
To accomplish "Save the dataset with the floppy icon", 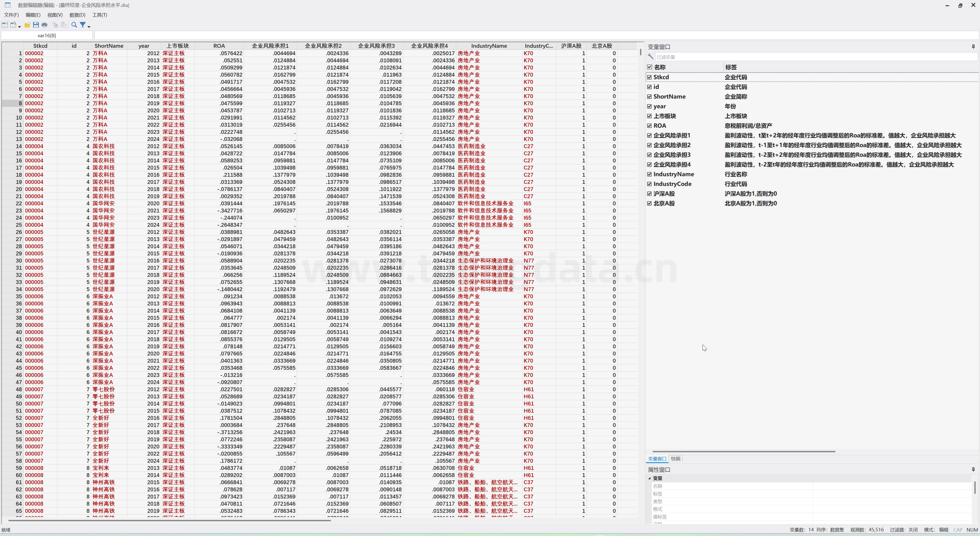I will (36, 25).
